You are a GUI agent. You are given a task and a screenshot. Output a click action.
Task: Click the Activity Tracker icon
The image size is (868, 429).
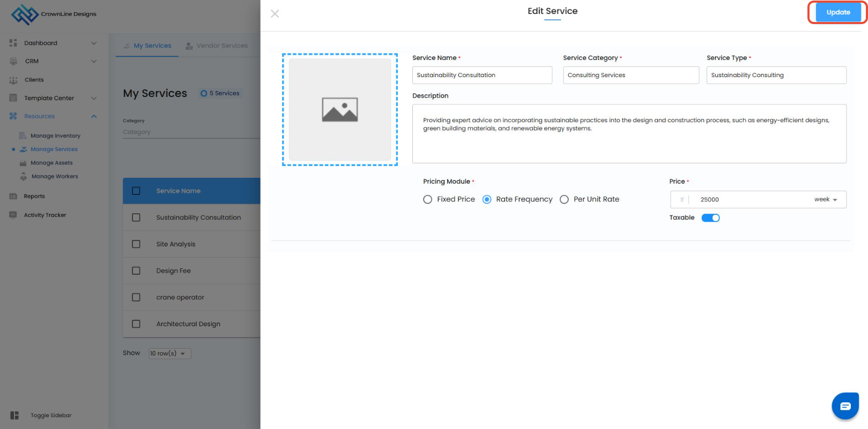[x=13, y=215]
